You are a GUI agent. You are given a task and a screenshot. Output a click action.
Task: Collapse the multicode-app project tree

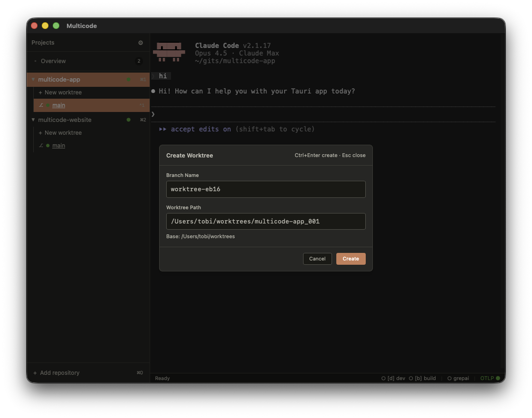tap(33, 79)
